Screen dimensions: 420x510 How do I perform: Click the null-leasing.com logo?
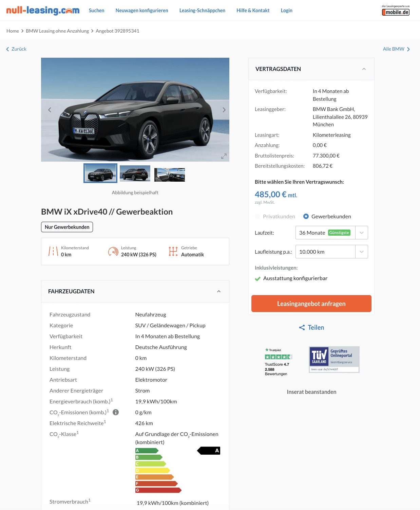pos(43,11)
